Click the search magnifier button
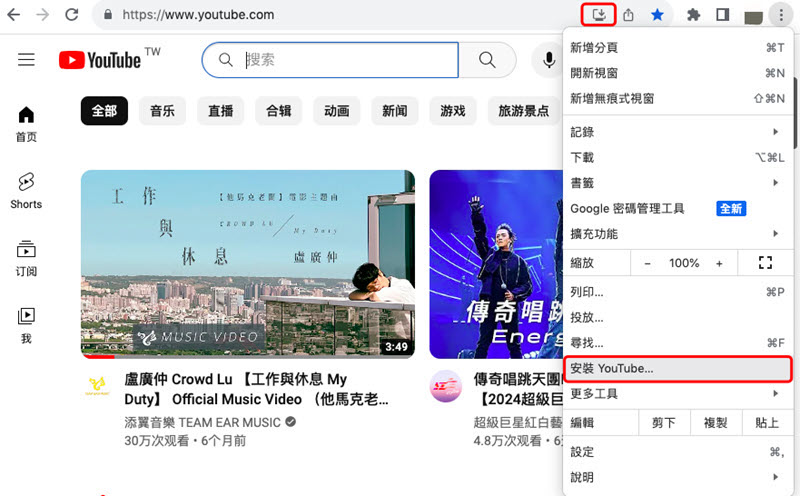800x496 pixels. tap(487, 60)
